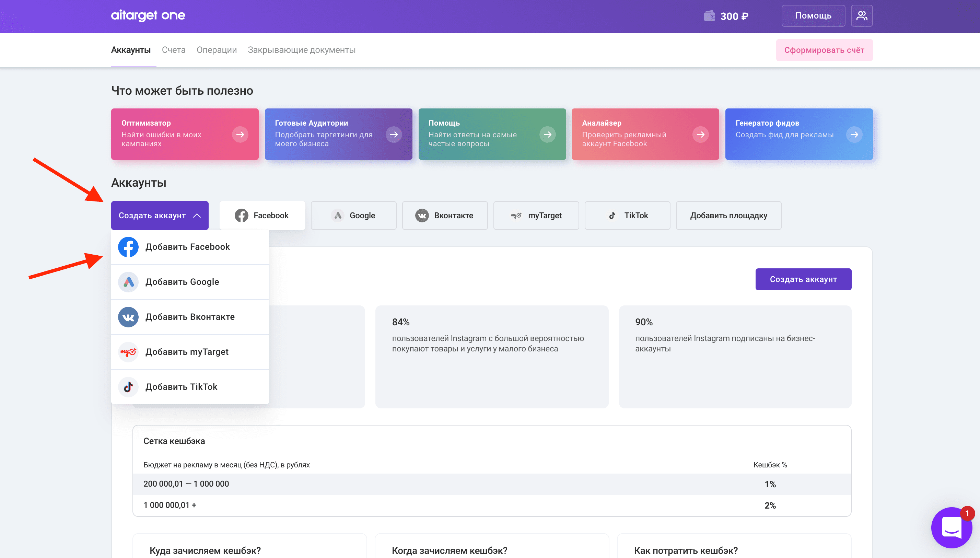Open the Генератор фидов card
This screenshot has width=980, height=558.
click(799, 134)
